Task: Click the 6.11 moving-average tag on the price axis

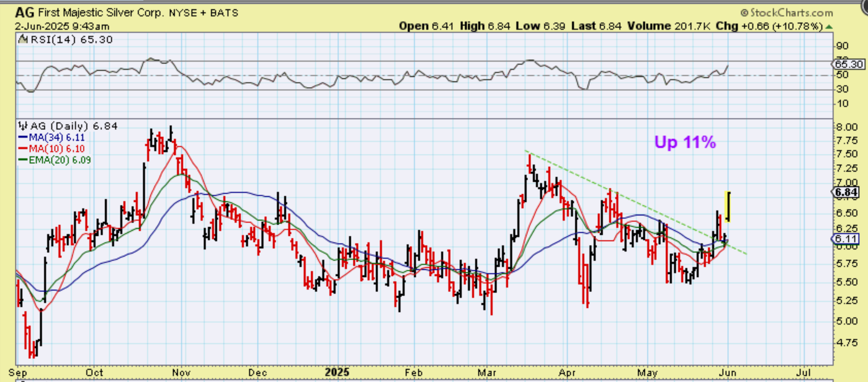Action: (846, 239)
